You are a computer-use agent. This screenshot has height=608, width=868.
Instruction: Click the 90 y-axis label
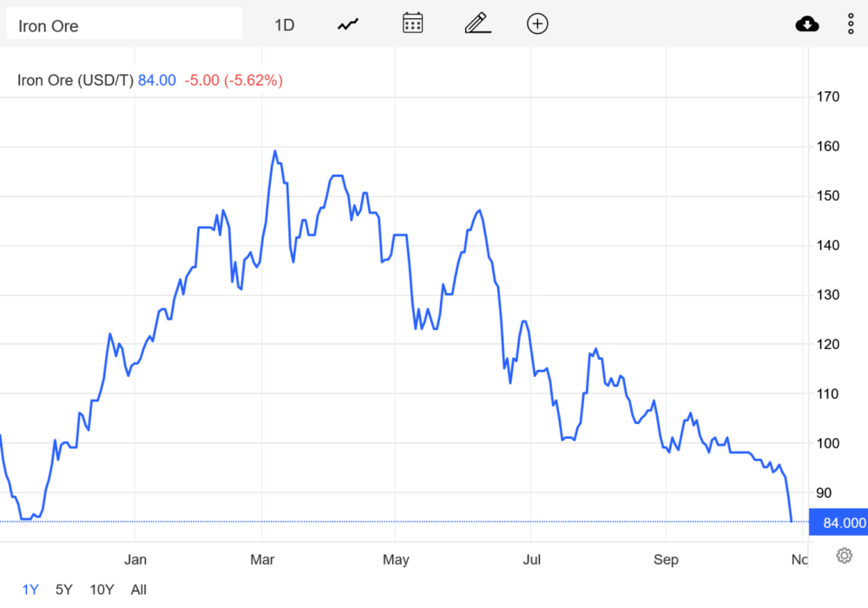click(824, 492)
